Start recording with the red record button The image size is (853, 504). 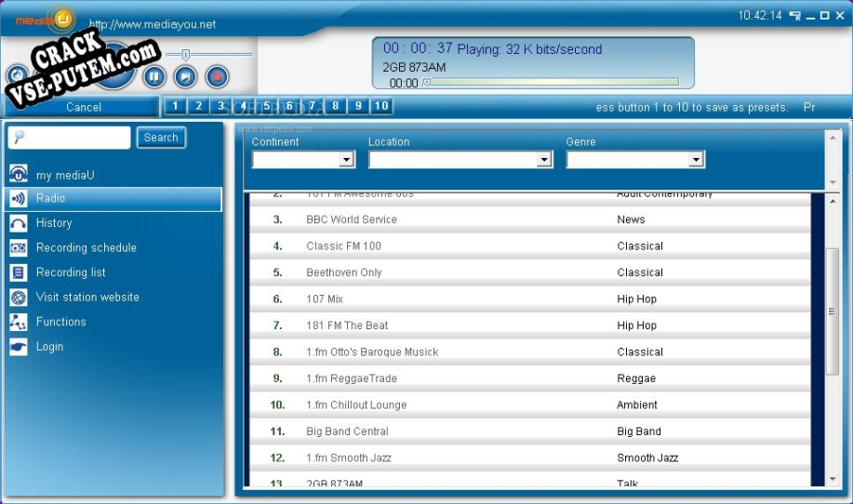coord(217,76)
